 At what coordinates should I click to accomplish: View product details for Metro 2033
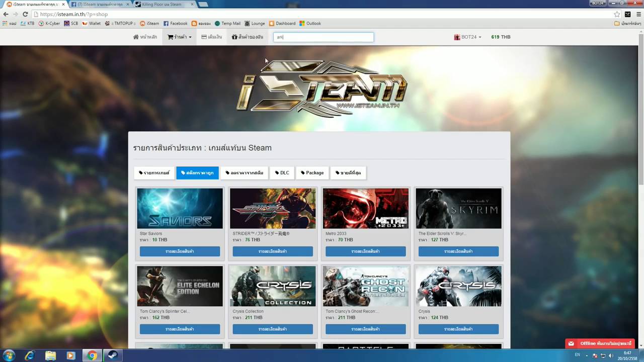[x=365, y=251]
